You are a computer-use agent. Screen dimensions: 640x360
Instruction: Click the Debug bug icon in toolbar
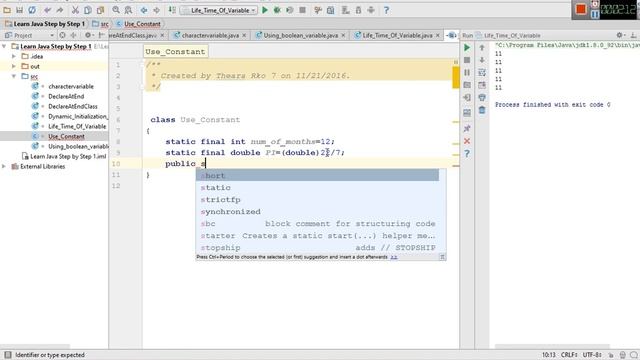pos(277,10)
